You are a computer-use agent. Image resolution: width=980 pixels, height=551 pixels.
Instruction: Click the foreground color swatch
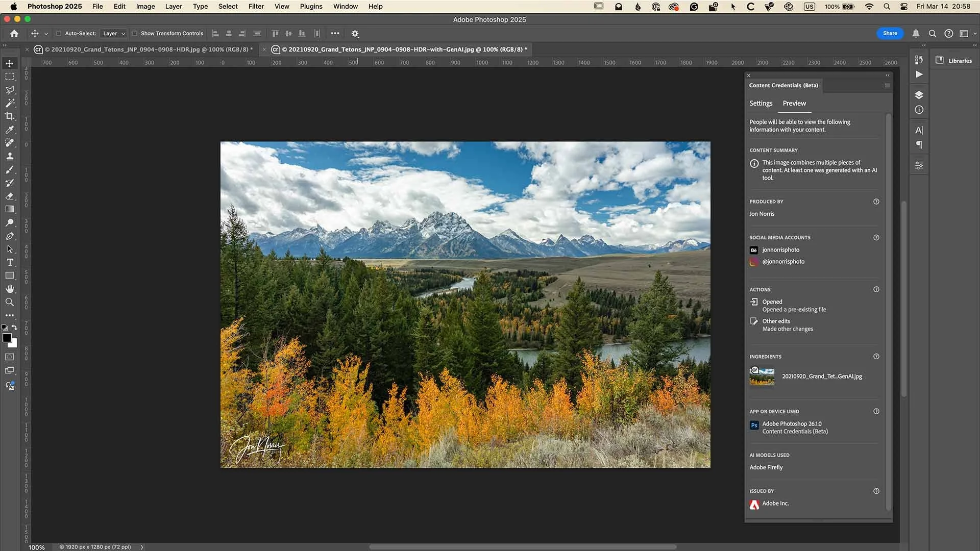[x=7, y=338]
